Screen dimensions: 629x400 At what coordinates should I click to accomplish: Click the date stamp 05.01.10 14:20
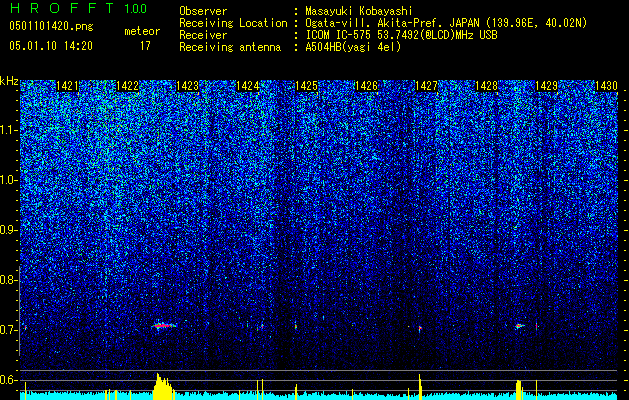pos(51,46)
